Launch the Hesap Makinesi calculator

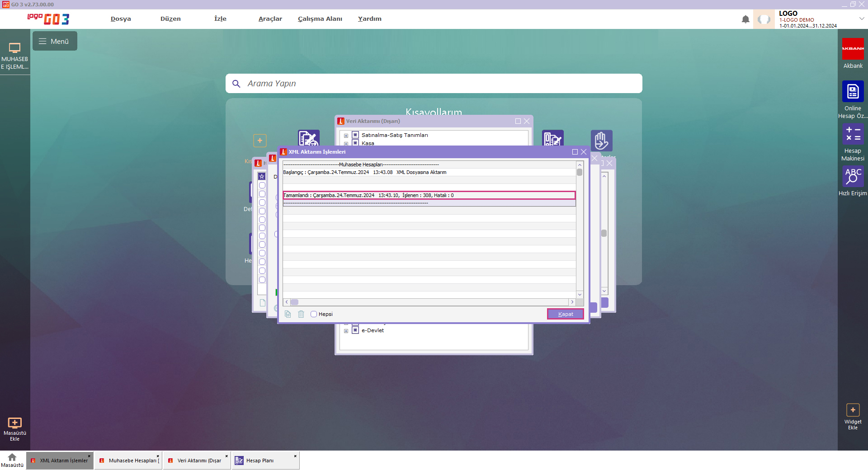click(x=853, y=134)
